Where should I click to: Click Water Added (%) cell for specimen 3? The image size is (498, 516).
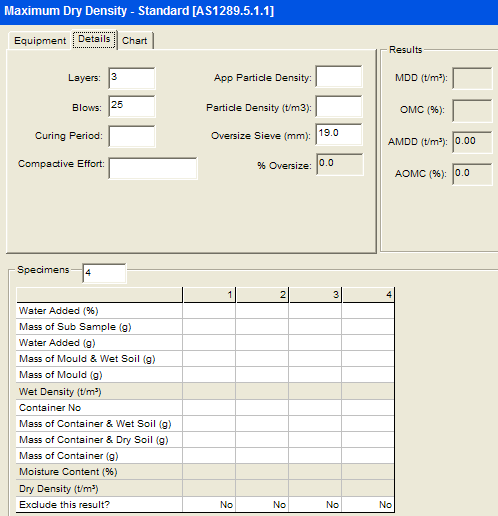(315, 311)
